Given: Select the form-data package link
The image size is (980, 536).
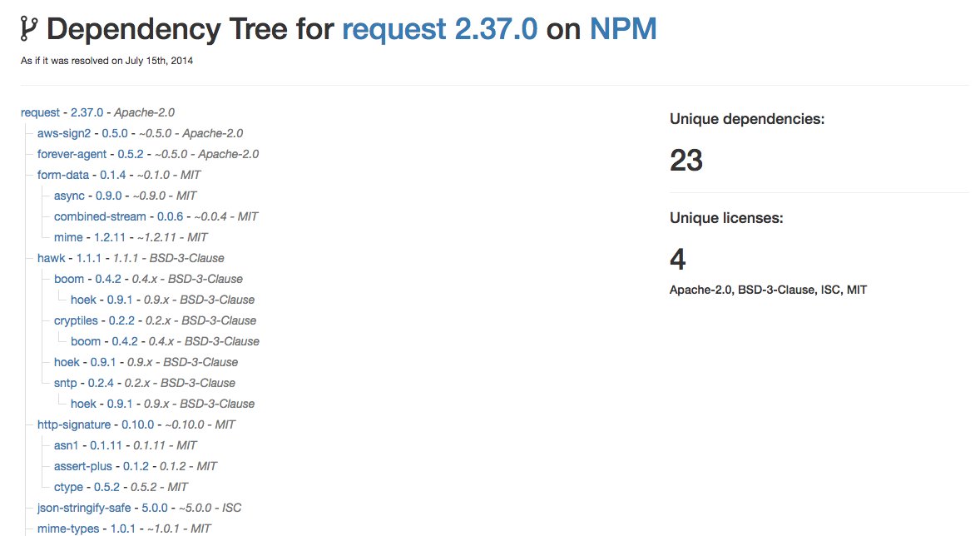Looking at the screenshot, I should 63,175.
